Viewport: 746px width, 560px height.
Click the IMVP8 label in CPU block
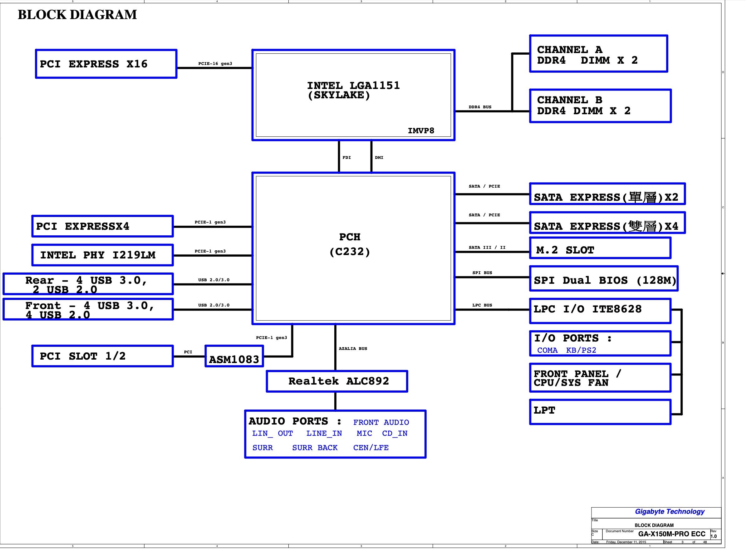421,130
